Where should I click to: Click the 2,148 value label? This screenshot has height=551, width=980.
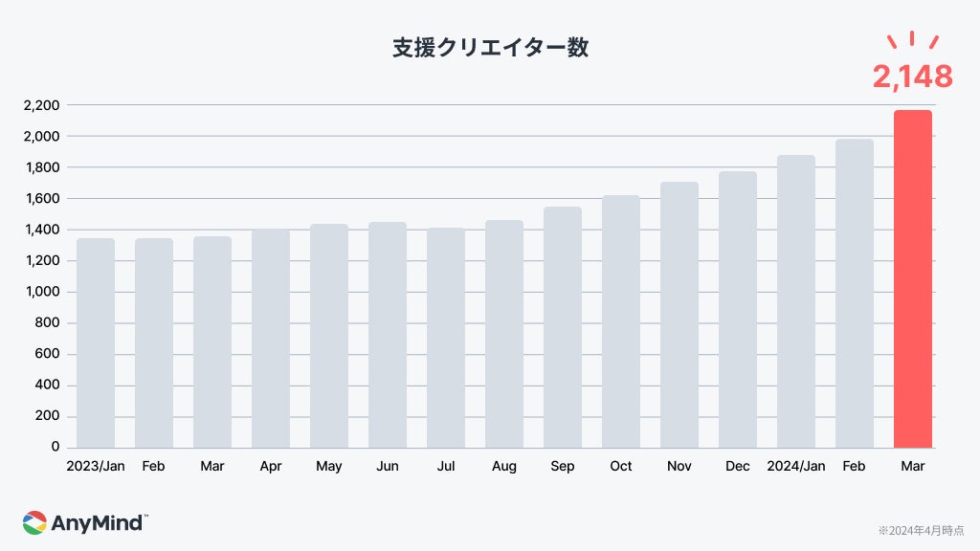coord(912,77)
